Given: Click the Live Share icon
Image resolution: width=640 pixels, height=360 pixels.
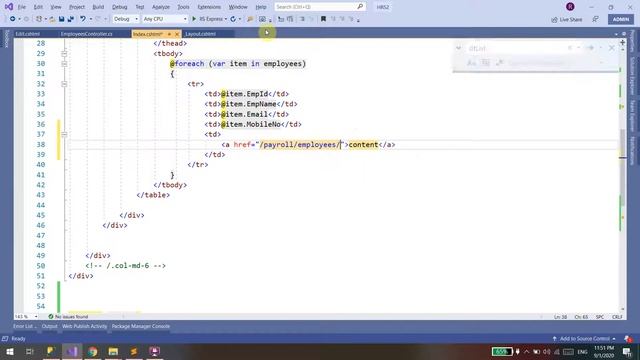Looking at the screenshot, I should (554, 20).
